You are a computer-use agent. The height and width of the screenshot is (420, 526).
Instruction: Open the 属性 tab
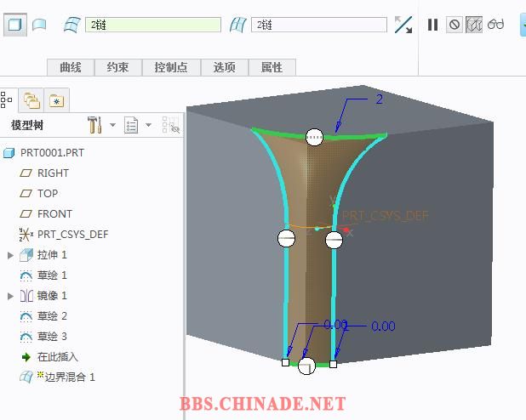pos(272,67)
